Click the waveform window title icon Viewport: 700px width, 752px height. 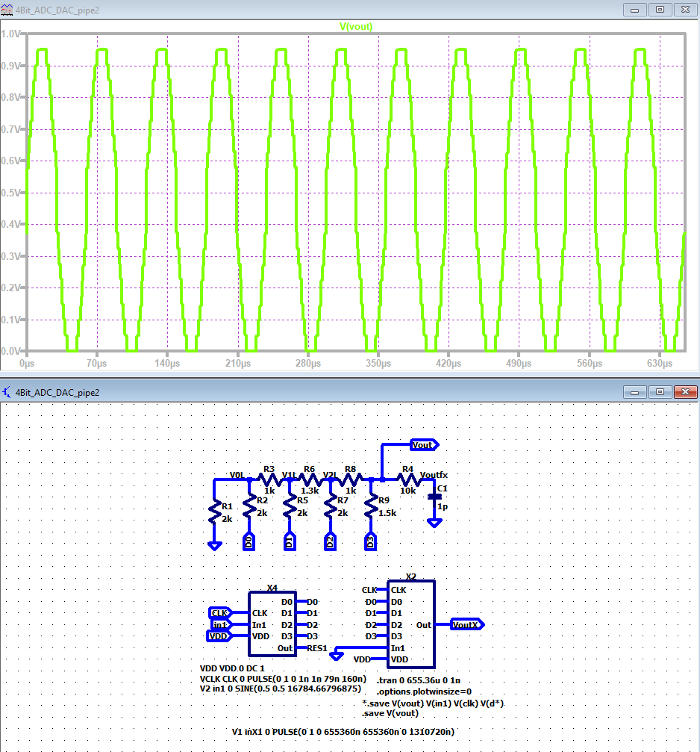pyautogui.click(x=7, y=9)
